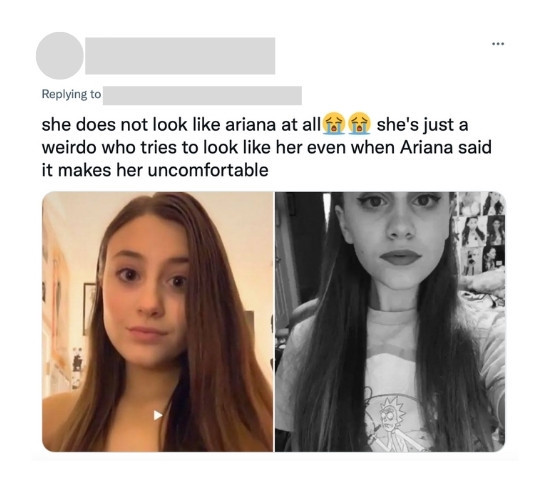Open the left color video thumbnail
The image size is (550, 496).
click(157, 321)
